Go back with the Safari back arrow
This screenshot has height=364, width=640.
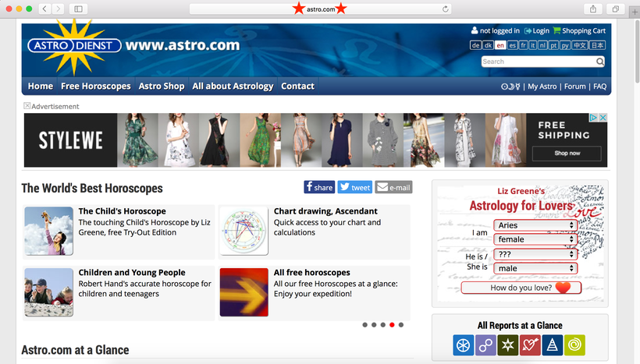(x=45, y=9)
